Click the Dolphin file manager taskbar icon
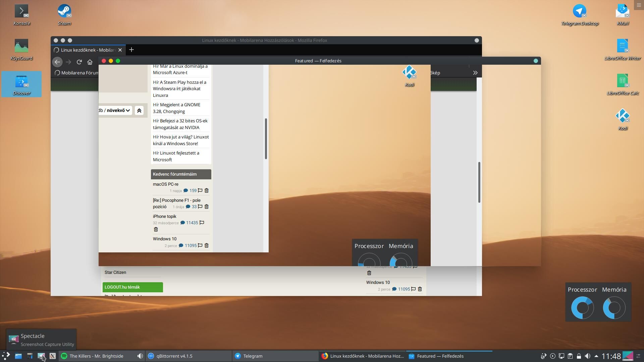This screenshot has width=644, height=362. click(18, 356)
